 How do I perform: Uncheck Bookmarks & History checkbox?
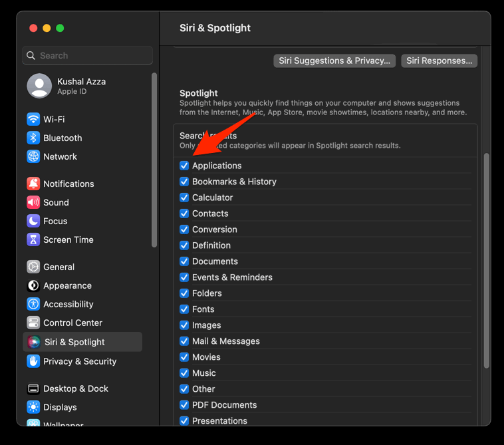(x=184, y=182)
